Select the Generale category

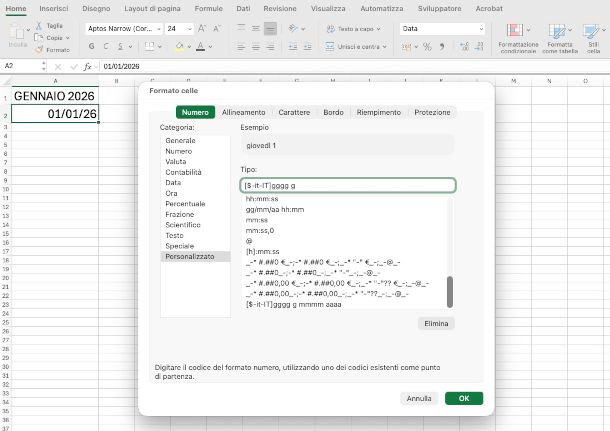(x=195, y=140)
